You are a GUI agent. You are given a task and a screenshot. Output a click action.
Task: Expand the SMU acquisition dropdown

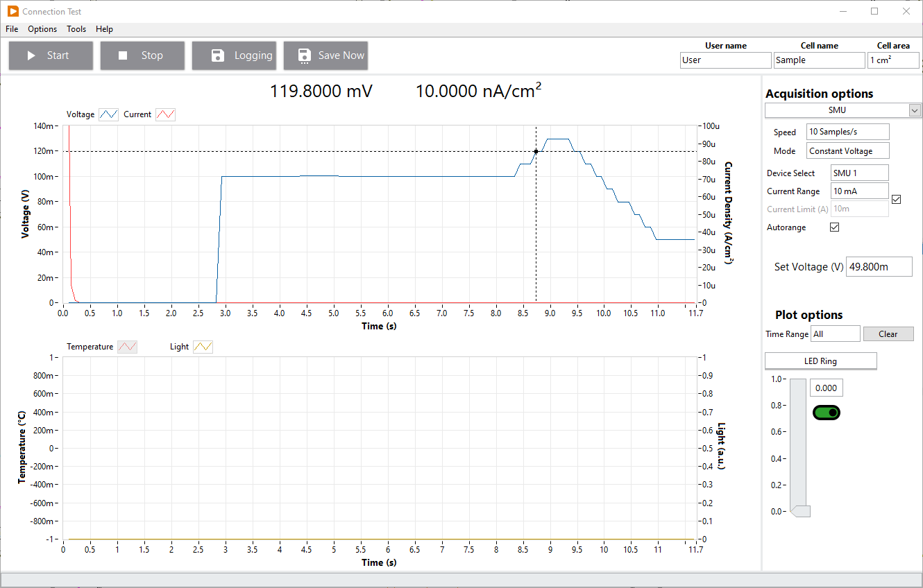coord(915,110)
